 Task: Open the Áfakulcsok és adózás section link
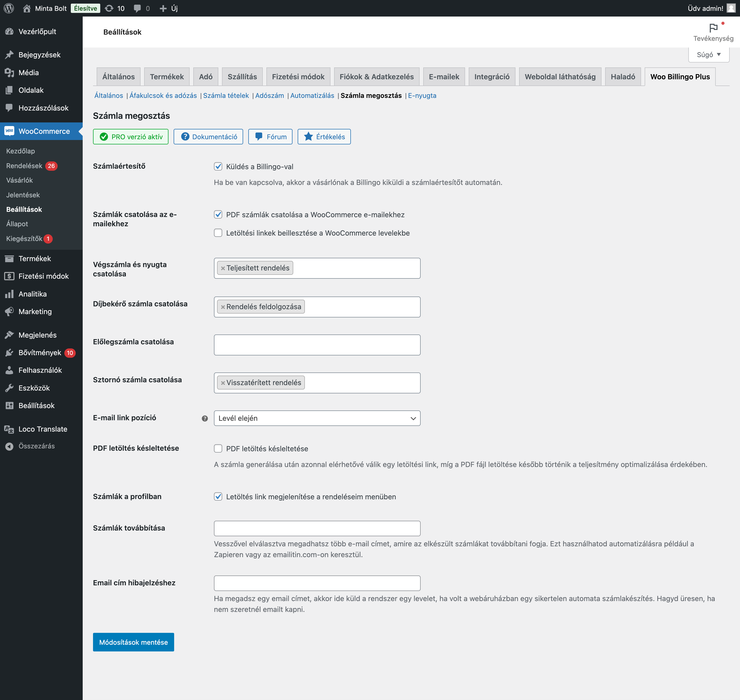pyautogui.click(x=163, y=96)
